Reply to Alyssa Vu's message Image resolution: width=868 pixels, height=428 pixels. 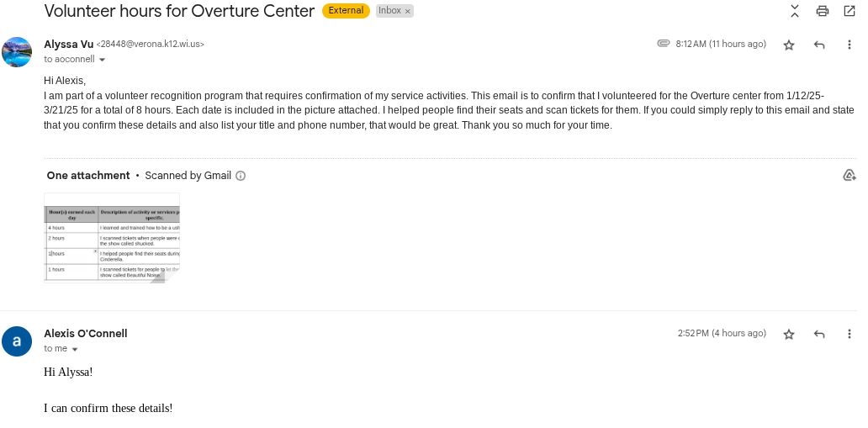click(x=819, y=45)
